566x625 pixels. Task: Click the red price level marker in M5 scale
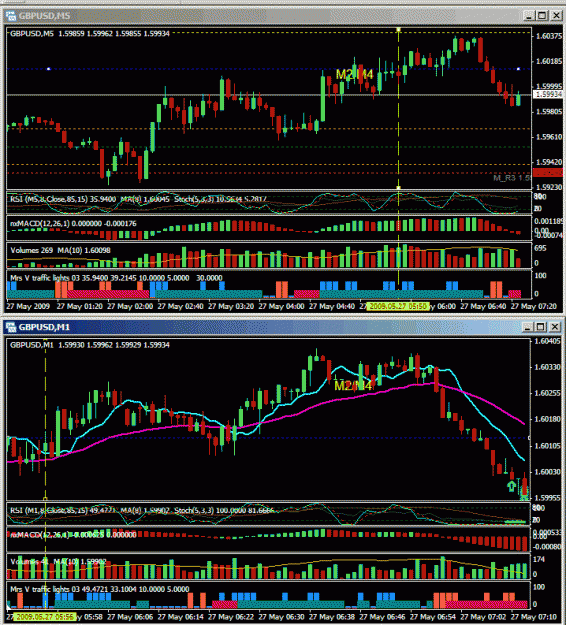point(548,173)
